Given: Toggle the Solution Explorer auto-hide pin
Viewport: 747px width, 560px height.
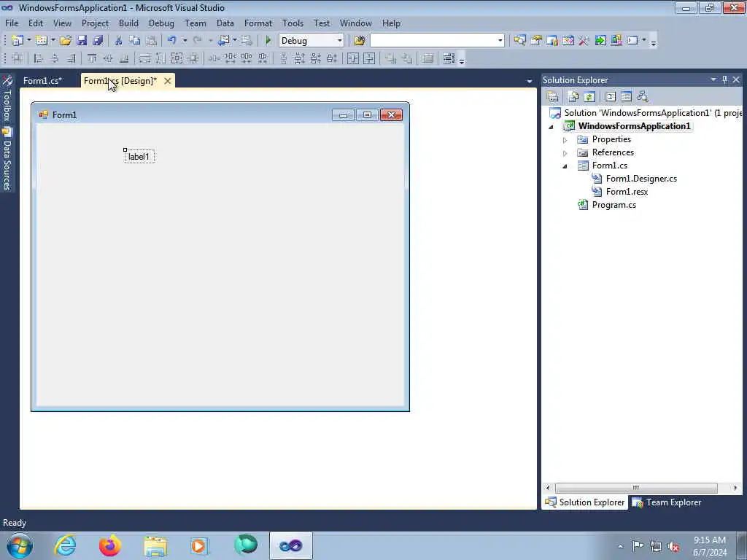Looking at the screenshot, I should [x=724, y=80].
